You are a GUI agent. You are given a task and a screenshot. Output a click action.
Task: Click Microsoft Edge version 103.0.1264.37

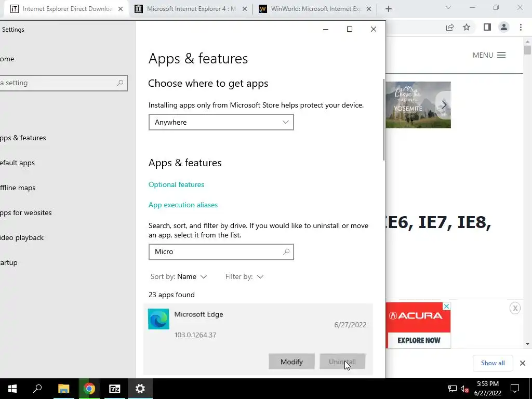coord(195,335)
